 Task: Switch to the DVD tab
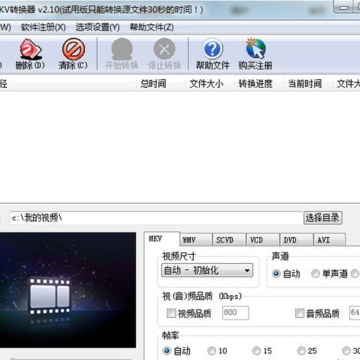[x=296, y=240]
